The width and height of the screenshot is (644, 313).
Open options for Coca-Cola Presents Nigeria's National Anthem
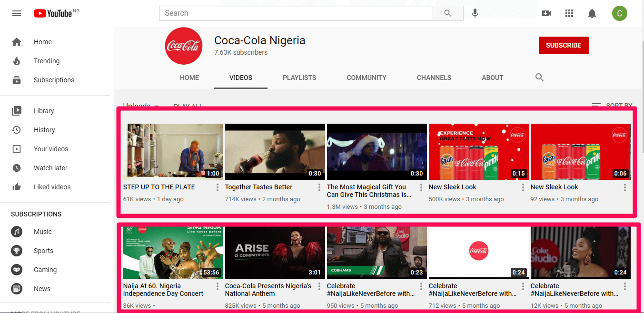tap(319, 286)
